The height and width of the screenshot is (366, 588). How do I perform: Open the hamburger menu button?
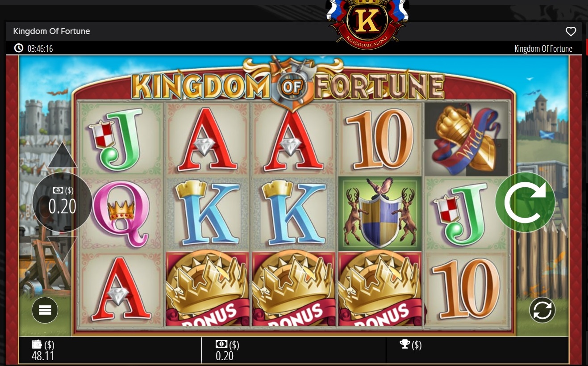45,310
